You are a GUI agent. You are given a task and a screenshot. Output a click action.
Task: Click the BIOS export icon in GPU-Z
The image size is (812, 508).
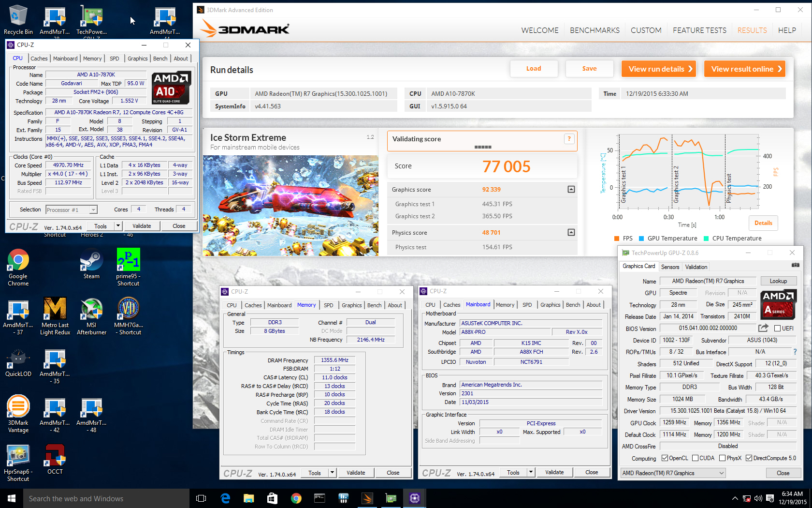point(763,328)
